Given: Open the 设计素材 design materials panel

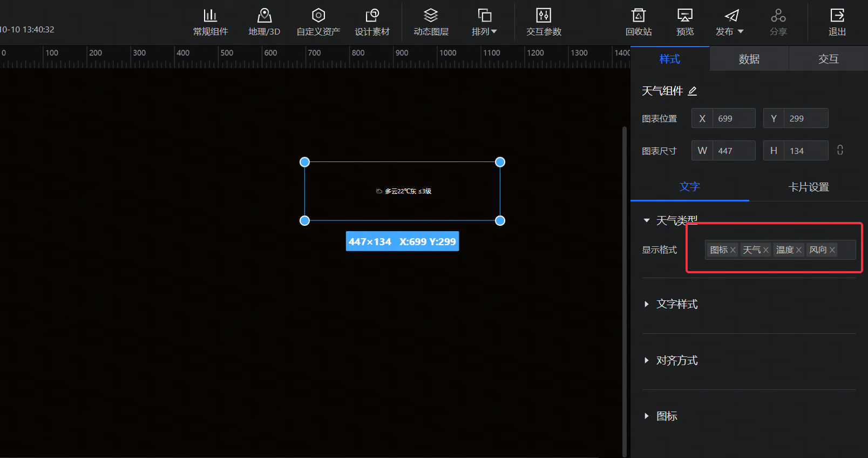Looking at the screenshot, I should [x=372, y=22].
